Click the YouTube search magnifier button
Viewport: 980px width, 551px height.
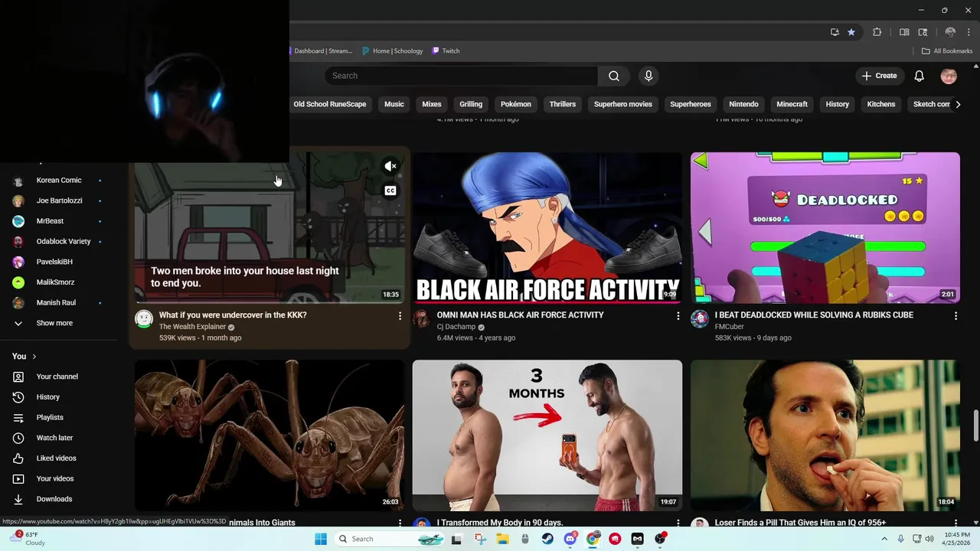coord(614,76)
